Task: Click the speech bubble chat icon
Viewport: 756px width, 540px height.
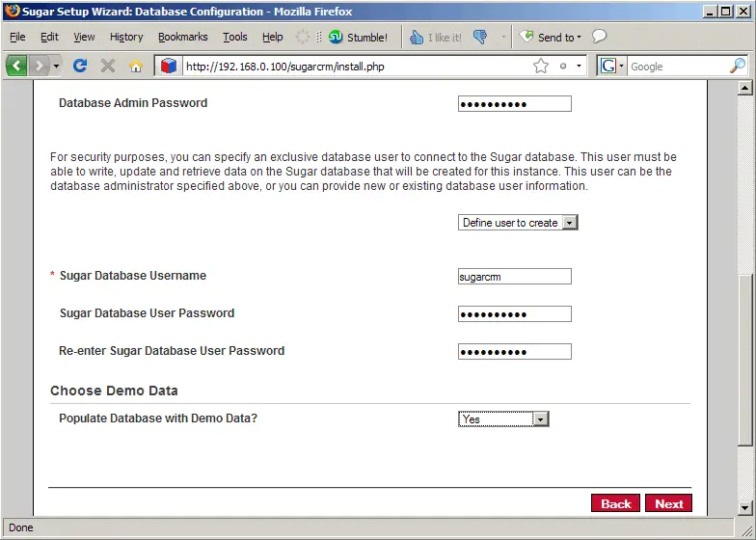Action: pos(600,37)
